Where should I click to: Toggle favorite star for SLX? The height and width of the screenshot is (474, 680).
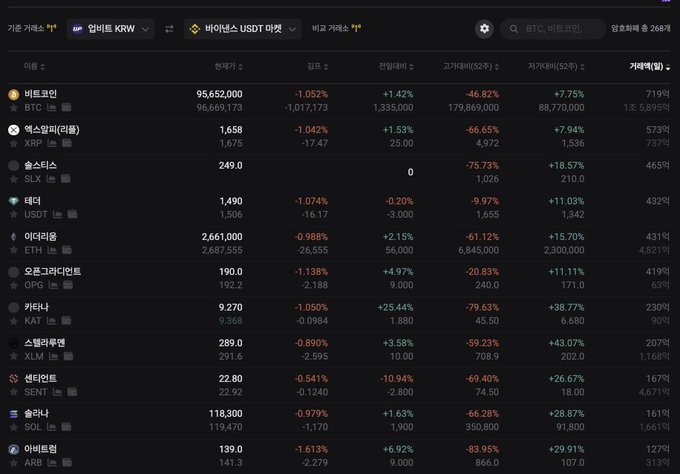[14, 179]
